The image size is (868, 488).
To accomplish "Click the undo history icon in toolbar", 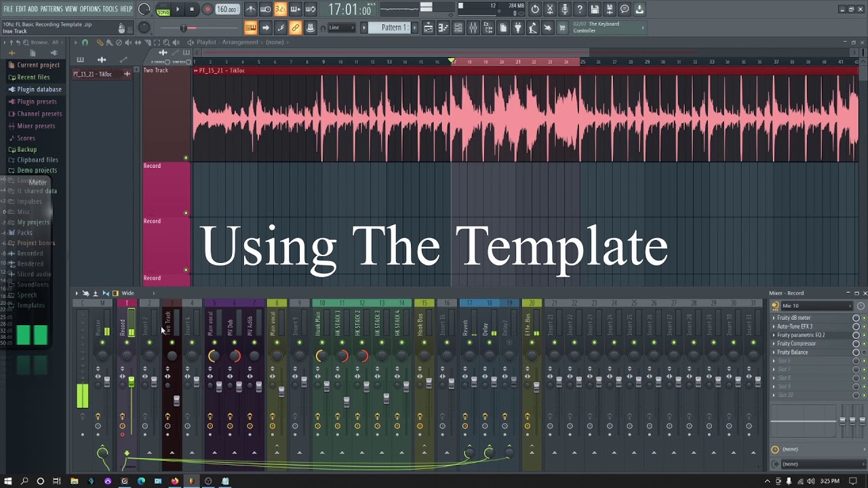I will coord(535,9).
